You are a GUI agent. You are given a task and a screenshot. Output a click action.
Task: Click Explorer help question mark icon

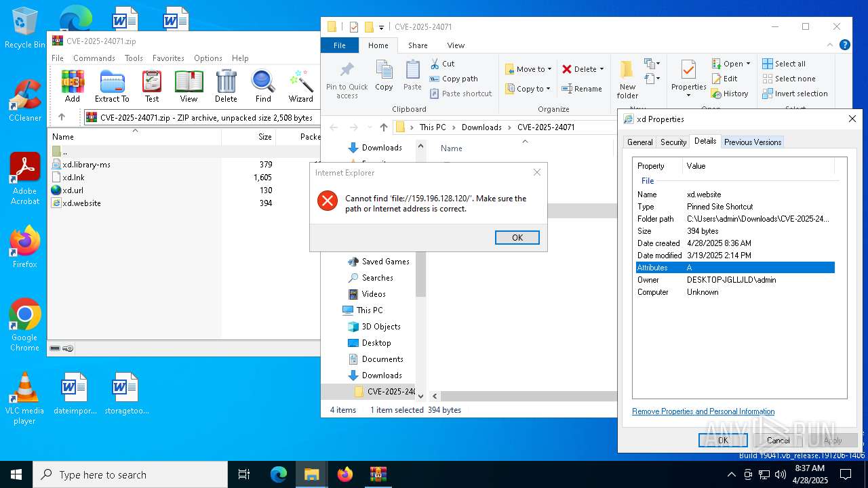(x=845, y=45)
